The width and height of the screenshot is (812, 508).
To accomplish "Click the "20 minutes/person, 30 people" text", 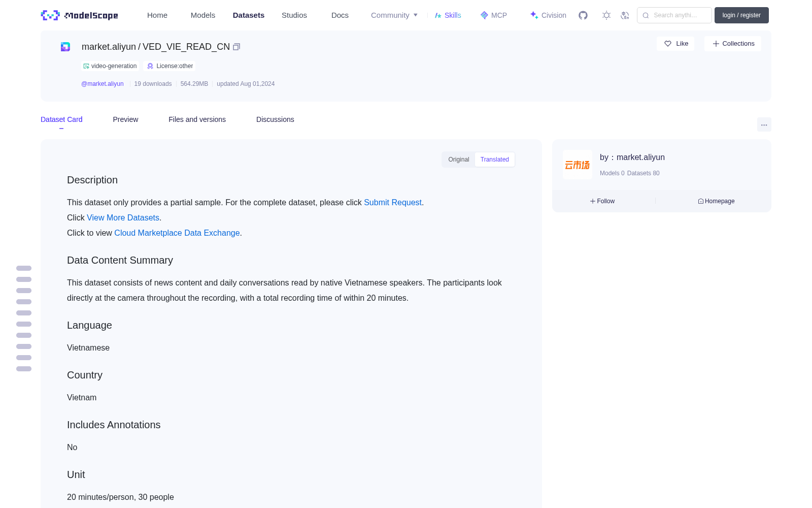I will point(120,497).
